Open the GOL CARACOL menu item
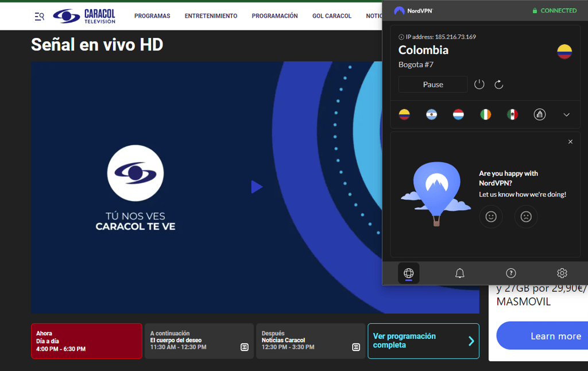This screenshot has width=588, height=371. pos(332,16)
